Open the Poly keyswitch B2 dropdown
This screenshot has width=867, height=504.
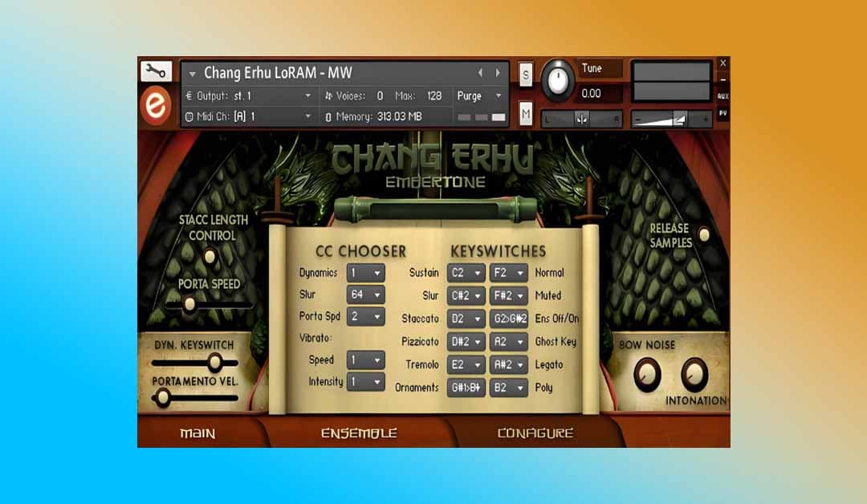pos(508,388)
